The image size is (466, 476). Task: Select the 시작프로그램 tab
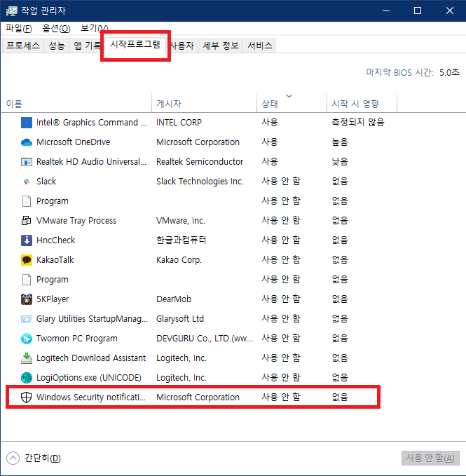tap(135, 44)
